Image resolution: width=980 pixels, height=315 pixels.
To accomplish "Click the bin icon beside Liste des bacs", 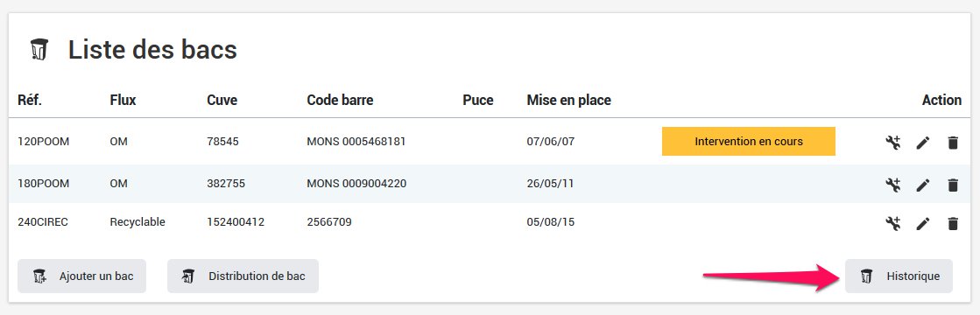I will click(x=39, y=49).
